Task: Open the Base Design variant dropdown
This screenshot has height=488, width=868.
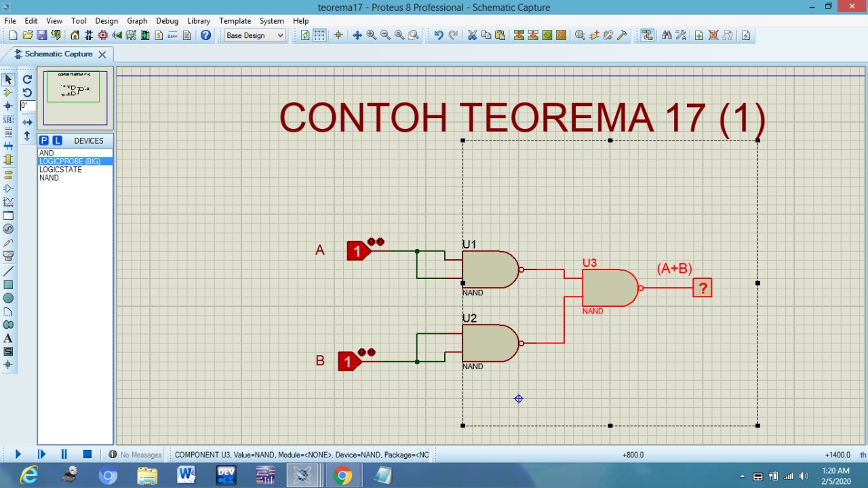Action: 255,35
